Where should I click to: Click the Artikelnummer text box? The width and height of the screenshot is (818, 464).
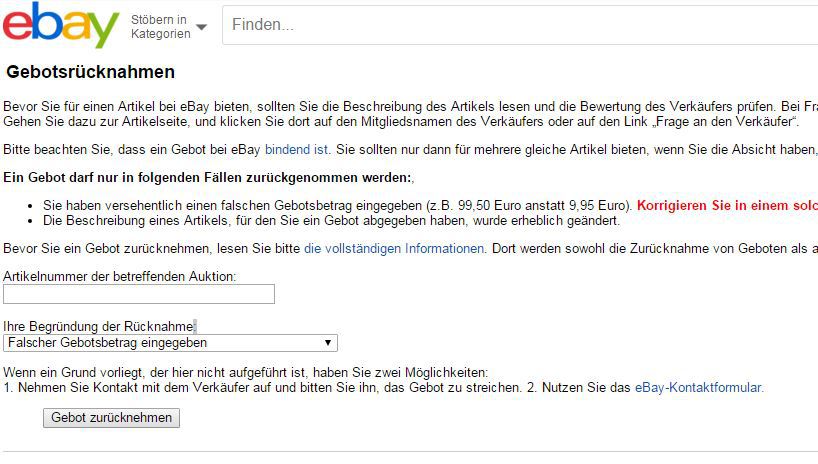coord(139,294)
